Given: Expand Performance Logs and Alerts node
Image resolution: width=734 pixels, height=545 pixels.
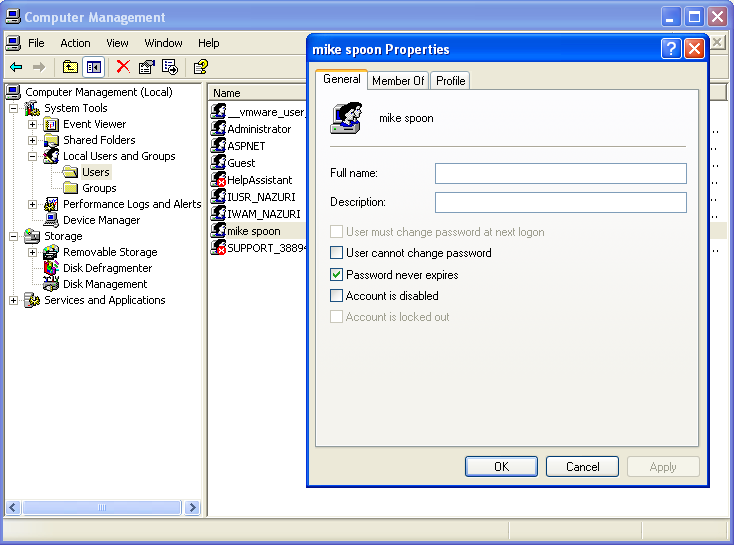Looking at the screenshot, I should click(32, 205).
